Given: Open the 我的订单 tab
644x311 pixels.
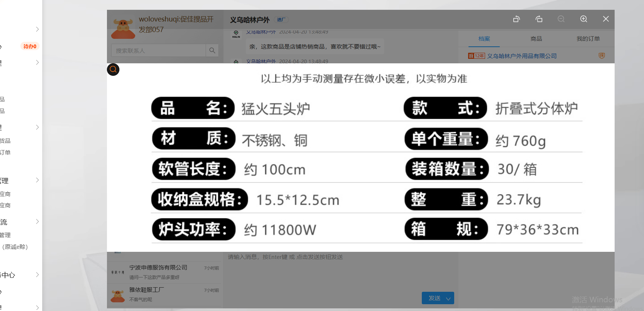Looking at the screenshot, I should (588, 39).
